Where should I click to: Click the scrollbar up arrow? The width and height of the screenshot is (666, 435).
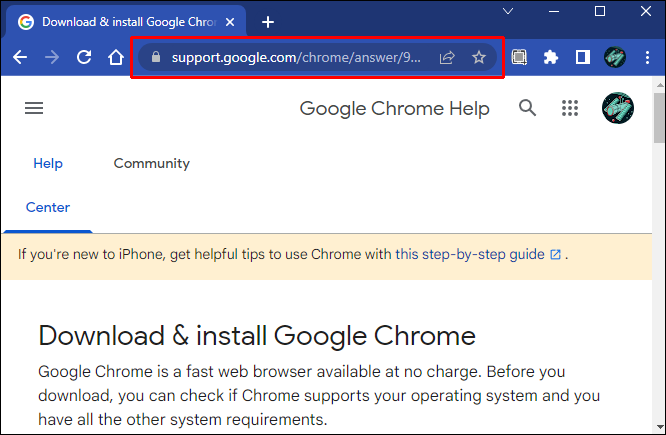pyautogui.click(x=660, y=85)
